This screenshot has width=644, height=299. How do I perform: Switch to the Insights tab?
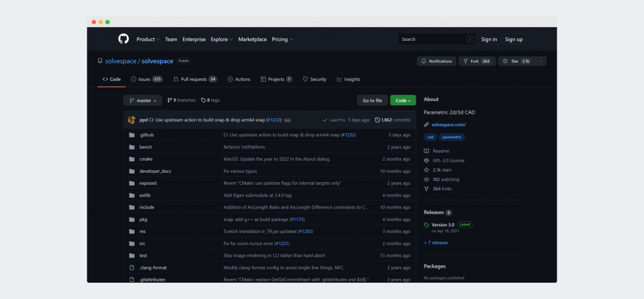pos(348,79)
